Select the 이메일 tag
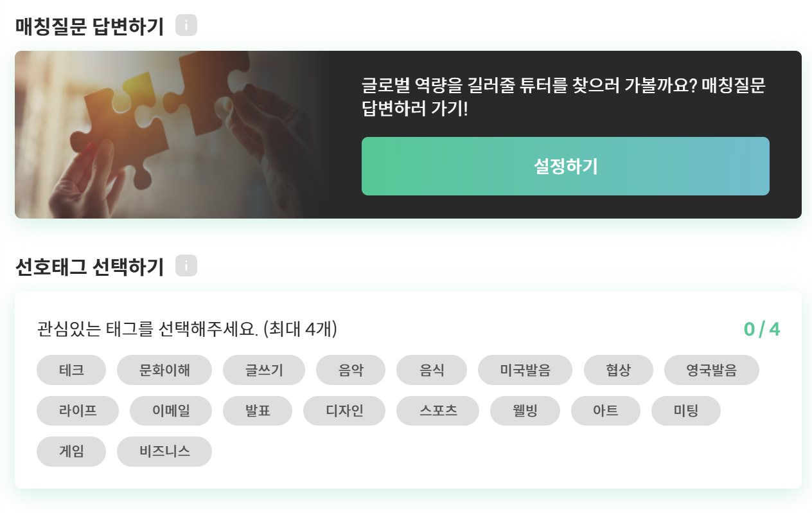This screenshot has height=513, width=812. point(171,411)
